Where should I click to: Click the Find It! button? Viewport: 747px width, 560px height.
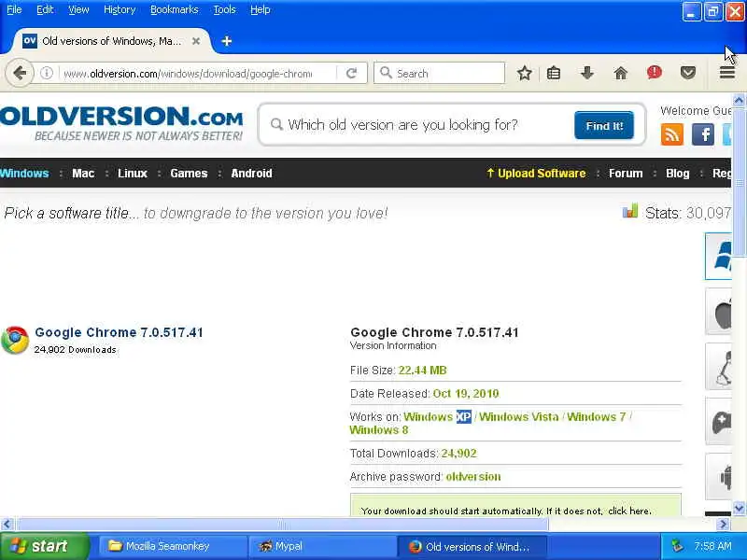(x=604, y=125)
